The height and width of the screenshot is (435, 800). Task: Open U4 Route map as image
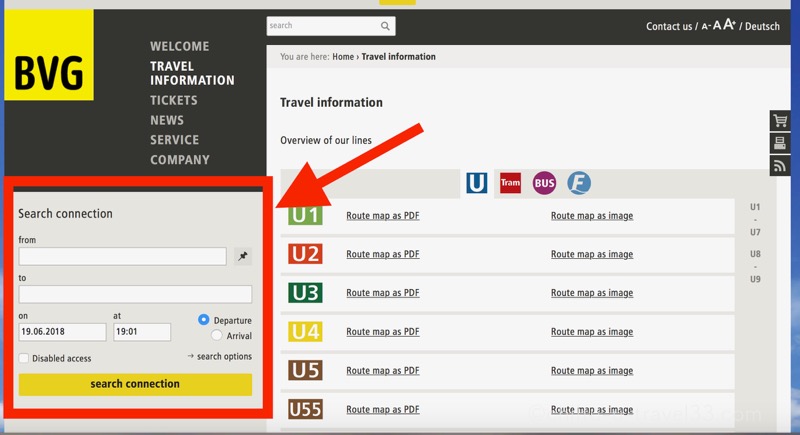pos(592,331)
